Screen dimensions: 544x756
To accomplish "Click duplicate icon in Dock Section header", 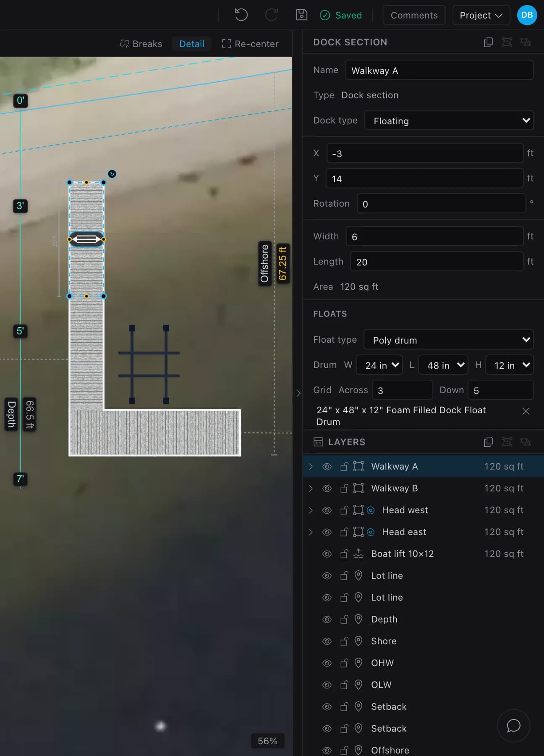I will [489, 42].
